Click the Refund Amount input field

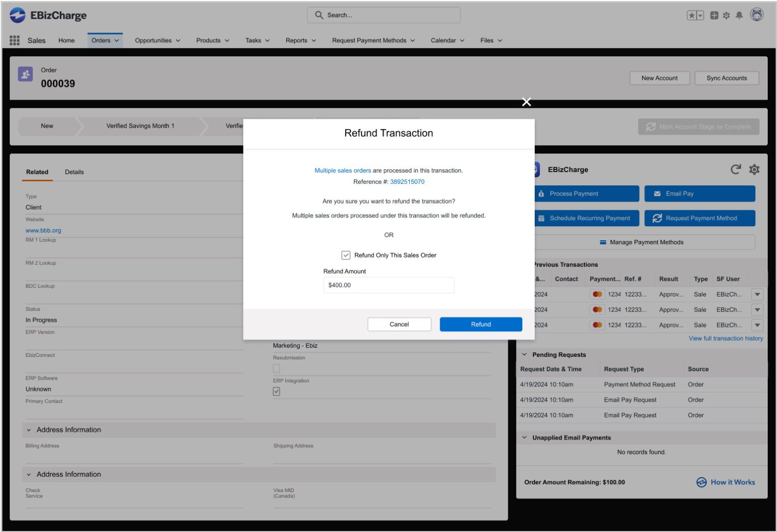click(x=388, y=285)
